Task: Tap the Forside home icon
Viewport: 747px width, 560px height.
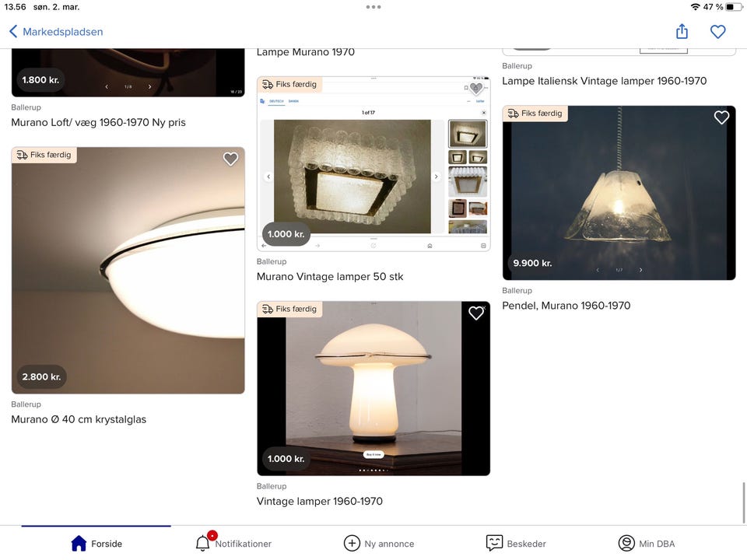Action: [x=78, y=543]
